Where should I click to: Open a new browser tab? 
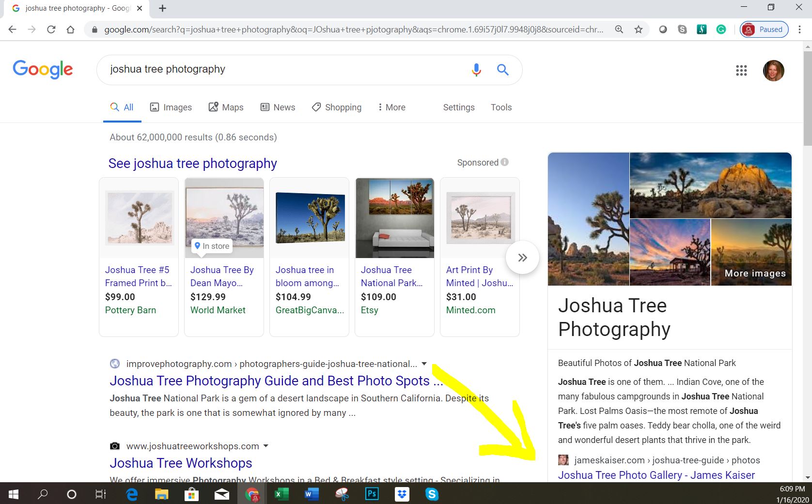pos(162,8)
